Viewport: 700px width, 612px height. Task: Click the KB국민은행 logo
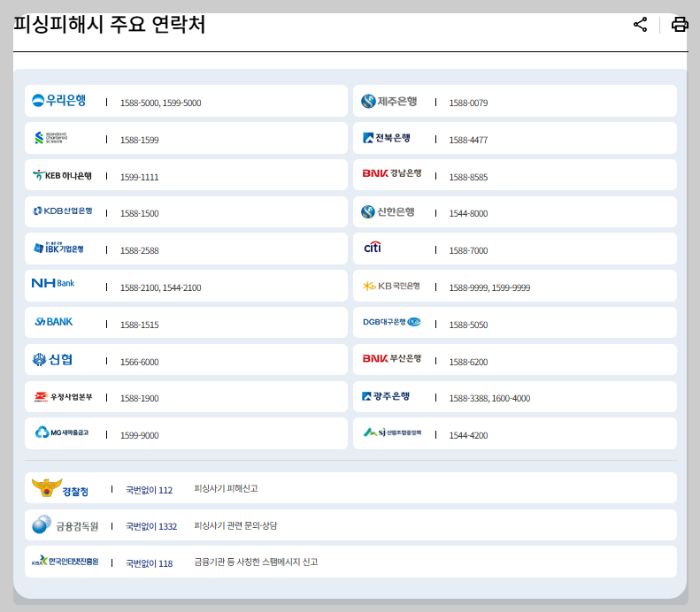click(x=391, y=286)
